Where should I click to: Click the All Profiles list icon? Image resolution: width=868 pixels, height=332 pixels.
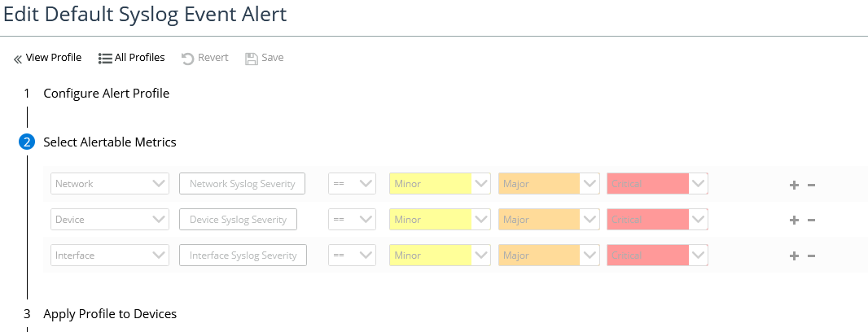click(105, 58)
